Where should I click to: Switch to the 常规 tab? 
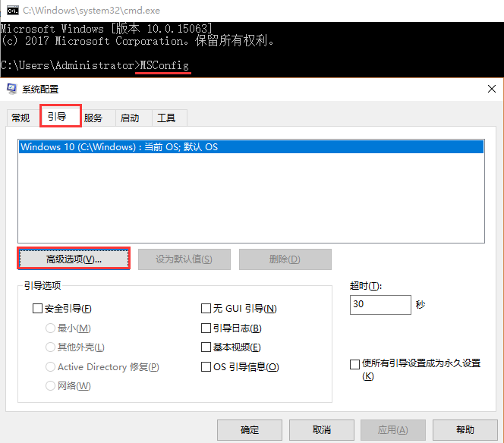pos(20,118)
